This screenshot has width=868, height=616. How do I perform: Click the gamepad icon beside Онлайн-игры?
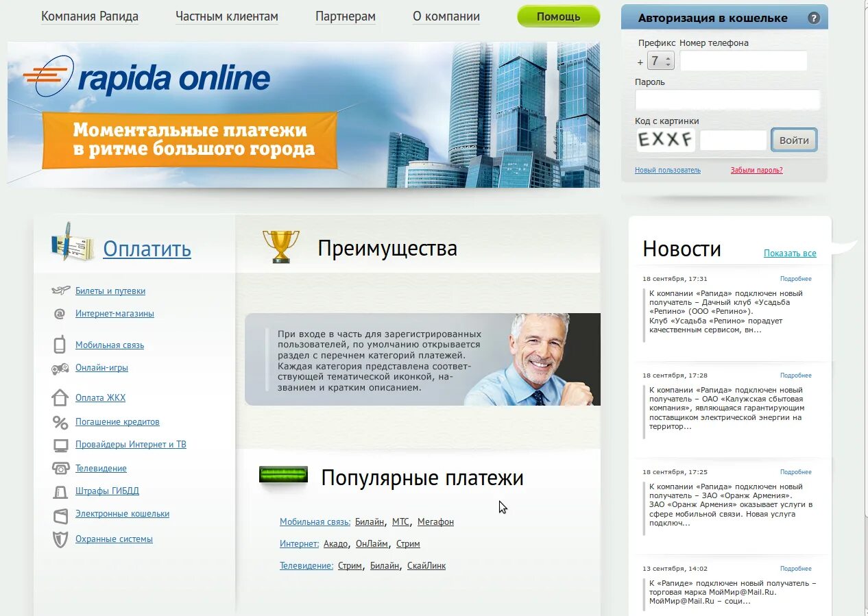[60, 368]
